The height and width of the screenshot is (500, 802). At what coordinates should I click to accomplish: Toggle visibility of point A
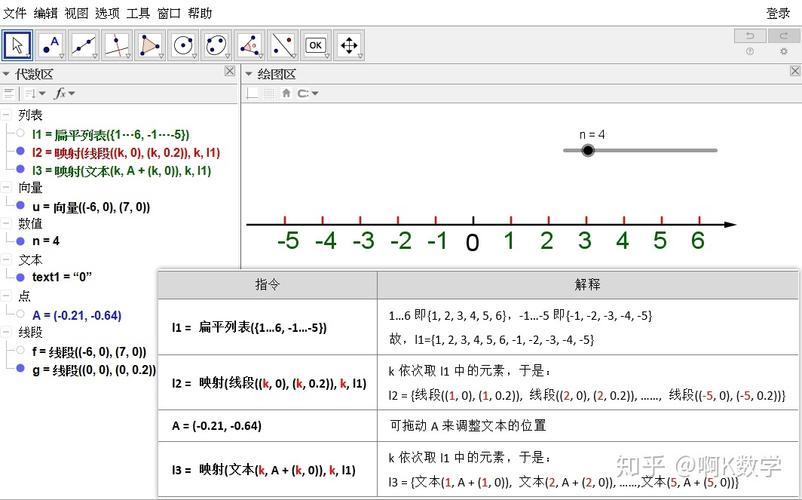pyautogui.click(x=20, y=314)
